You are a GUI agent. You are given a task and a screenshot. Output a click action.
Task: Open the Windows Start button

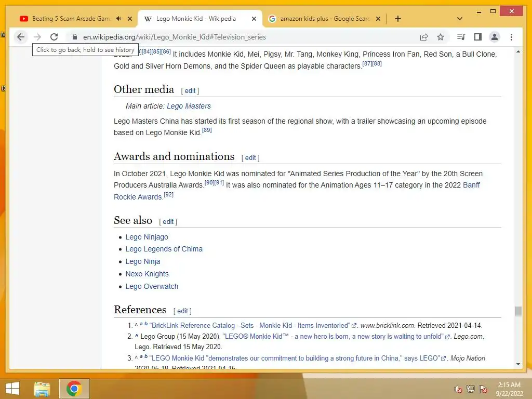[12, 389]
